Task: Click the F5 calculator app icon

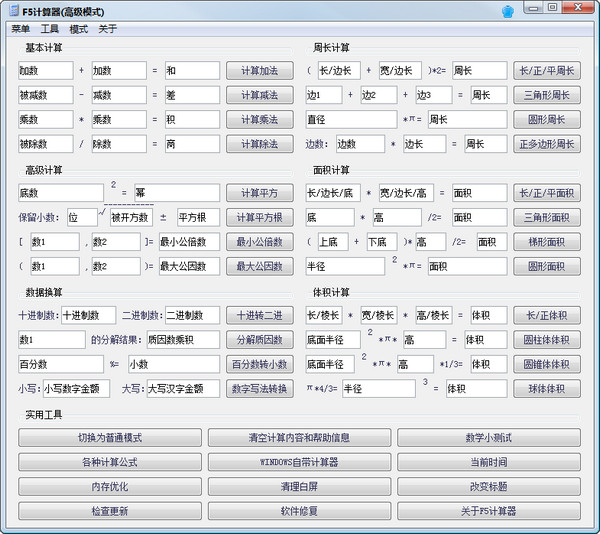Action: 14,11
